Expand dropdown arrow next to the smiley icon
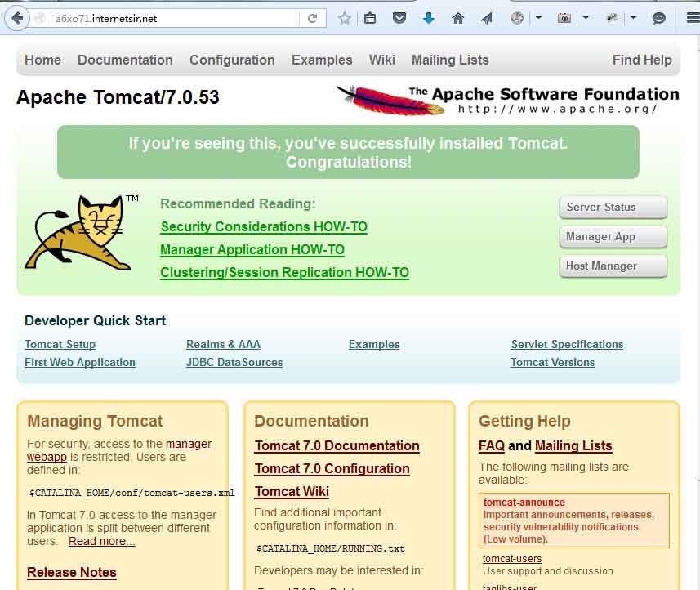 (x=634, y=18)
